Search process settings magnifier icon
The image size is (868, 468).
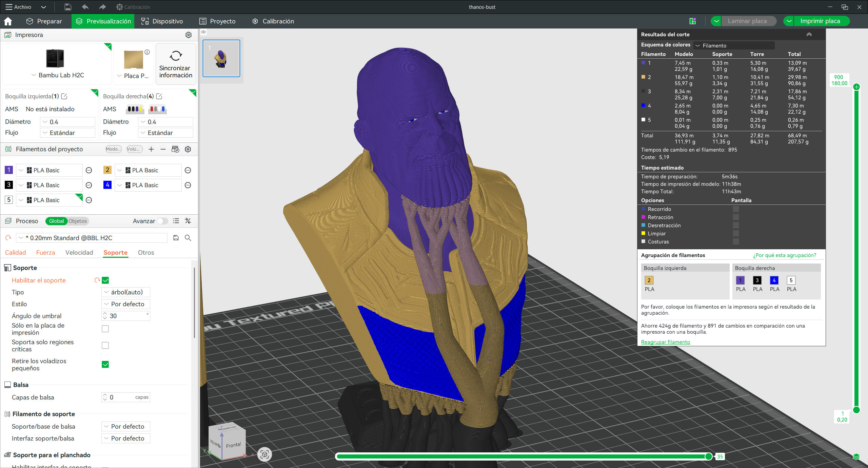(188, 238)
